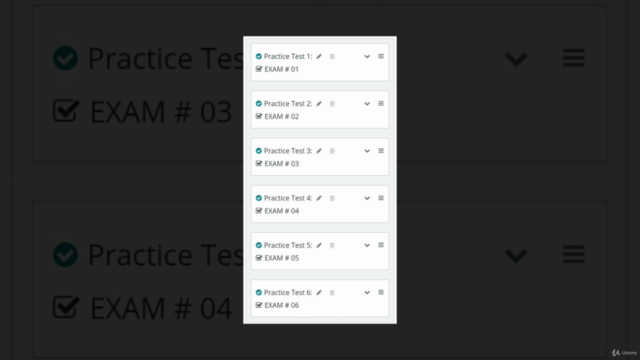Click the EXAM # 02 label text
The image size is (640, 360).
click(282, 116)
